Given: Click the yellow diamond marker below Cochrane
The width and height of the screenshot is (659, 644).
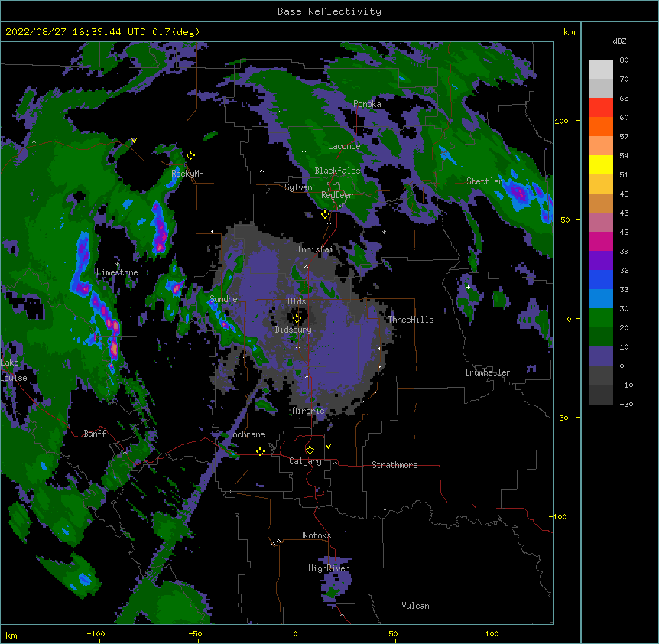Looking at the screenshot, I should (260, 451).
